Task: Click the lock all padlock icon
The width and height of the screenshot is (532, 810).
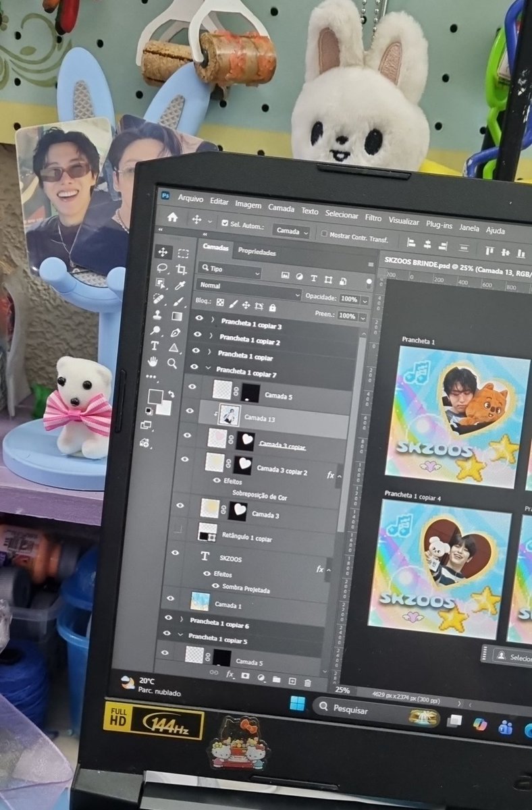Action: click(272, 307)
